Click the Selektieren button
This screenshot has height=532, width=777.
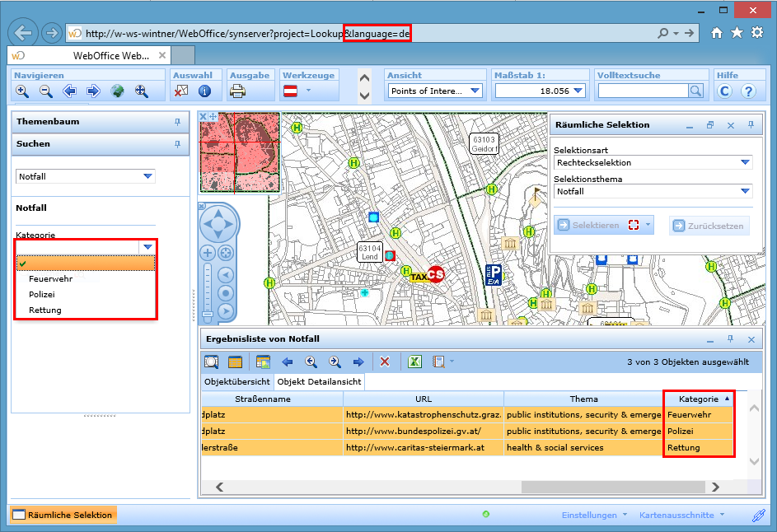(x=595, y=226)
